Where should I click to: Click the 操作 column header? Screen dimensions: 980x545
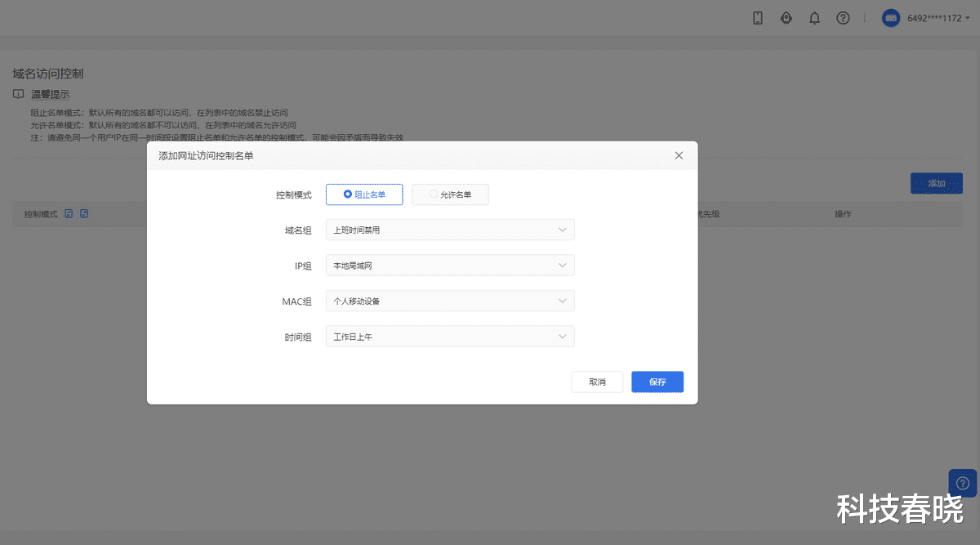point(843,214)
